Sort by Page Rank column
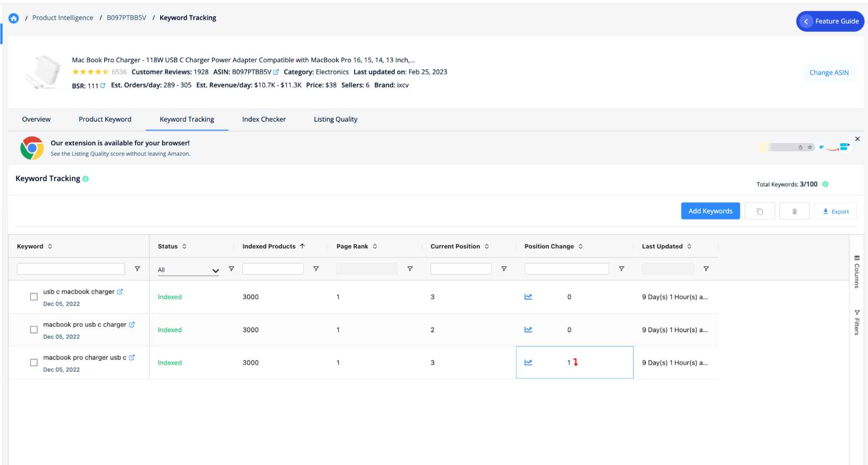Screen dimensions: 868x465 tap(375, 247)
